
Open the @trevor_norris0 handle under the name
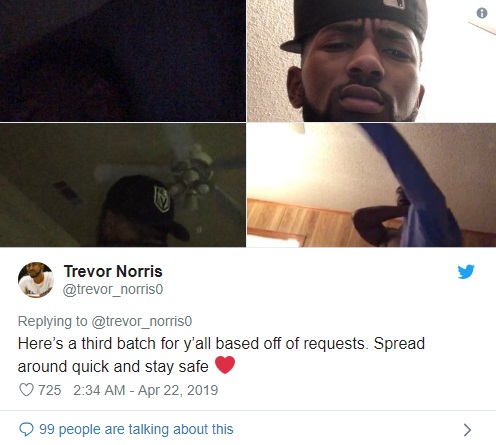click(x=113, y=289)
